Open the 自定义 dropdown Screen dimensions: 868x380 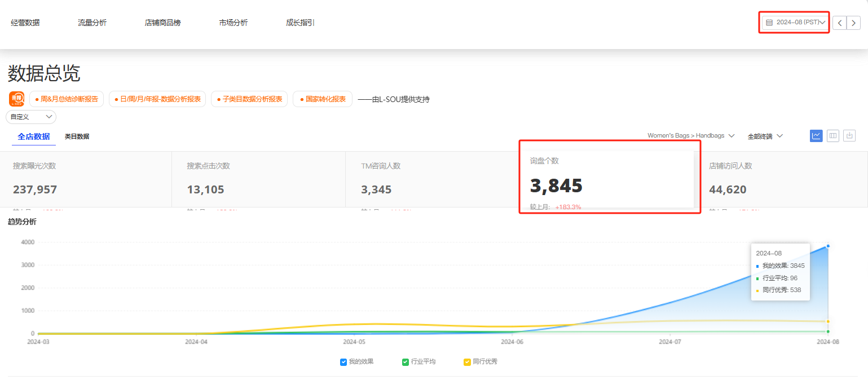click(31, 117)
